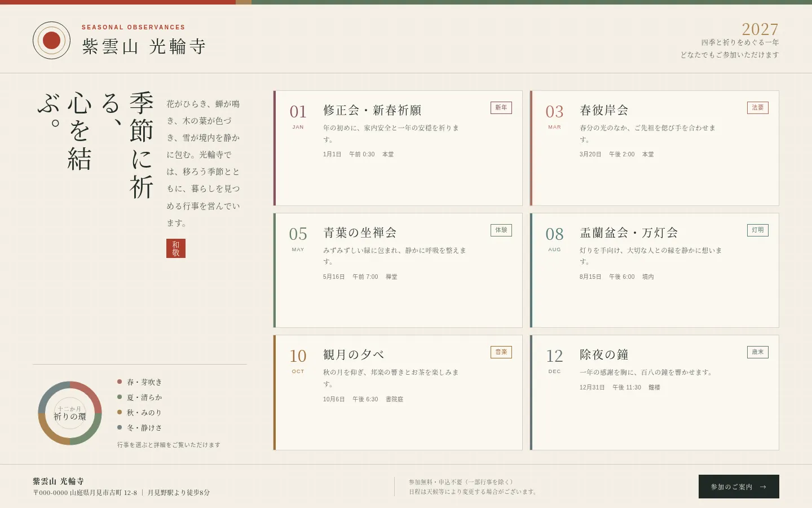The image size is (812, 508).
Task: Select the 灯明 tag badge
Action: coord(758,230)
